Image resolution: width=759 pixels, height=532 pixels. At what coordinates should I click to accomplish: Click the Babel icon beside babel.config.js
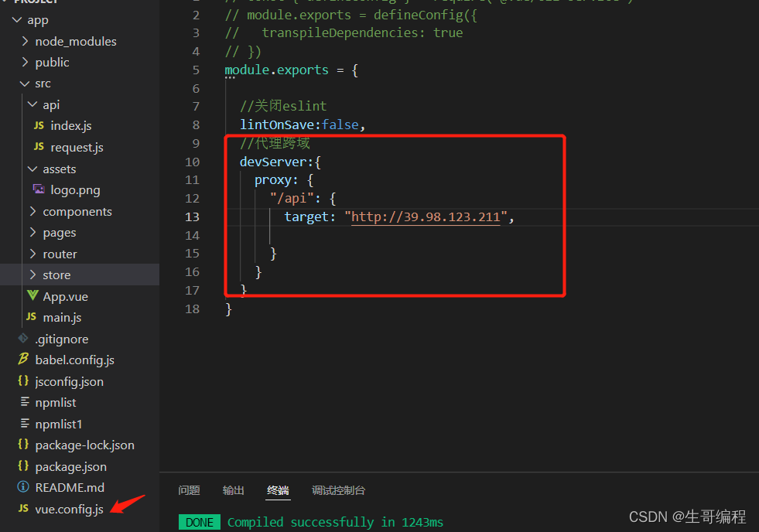23,360
